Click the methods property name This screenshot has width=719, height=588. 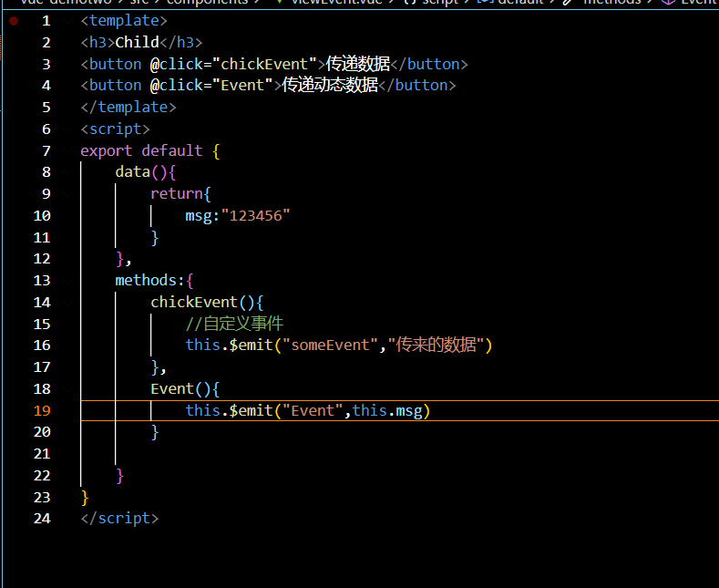click(146, 281)
